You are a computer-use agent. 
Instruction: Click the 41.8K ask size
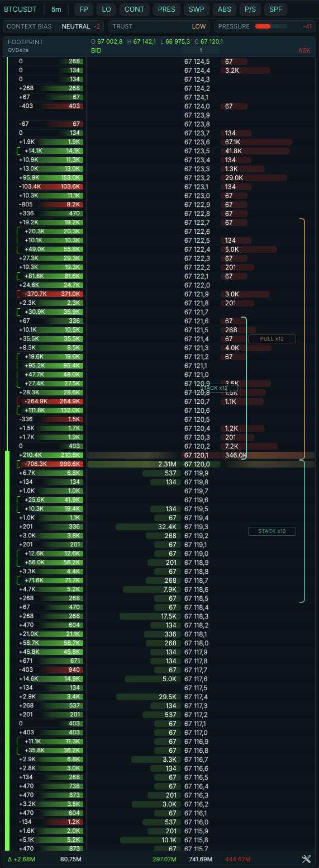255,151
